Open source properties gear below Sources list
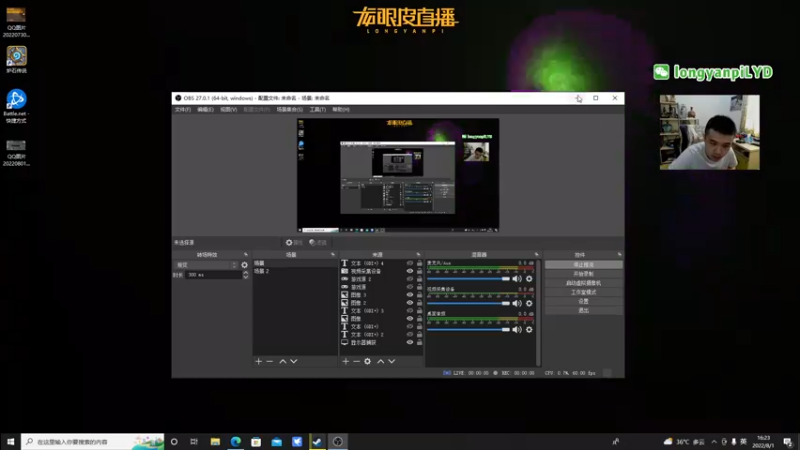The width and height of the screenshot is (800, 450). point(367,361)
